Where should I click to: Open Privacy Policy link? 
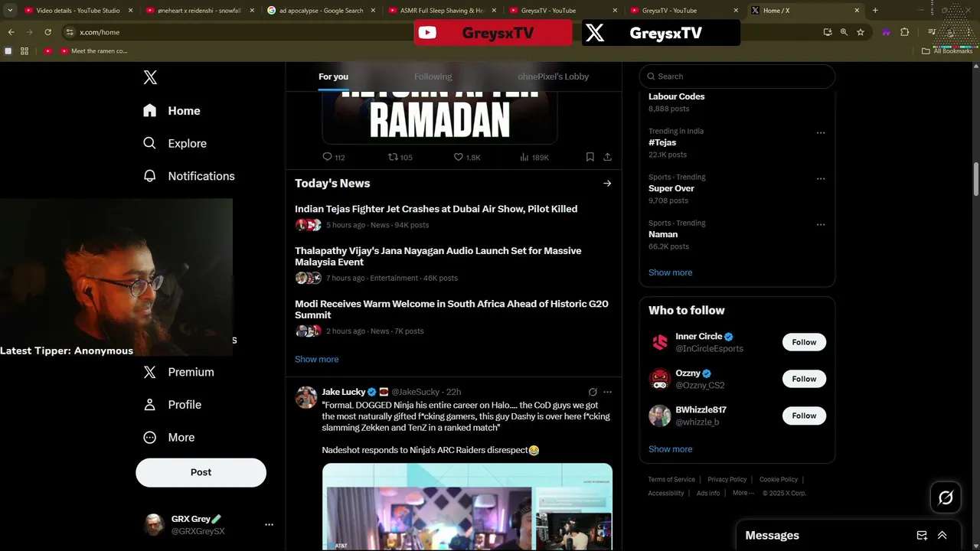(727, 480)
